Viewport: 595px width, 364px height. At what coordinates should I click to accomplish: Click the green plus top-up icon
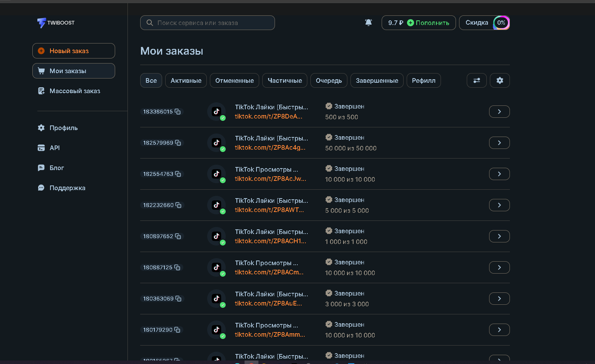[411, 23]
